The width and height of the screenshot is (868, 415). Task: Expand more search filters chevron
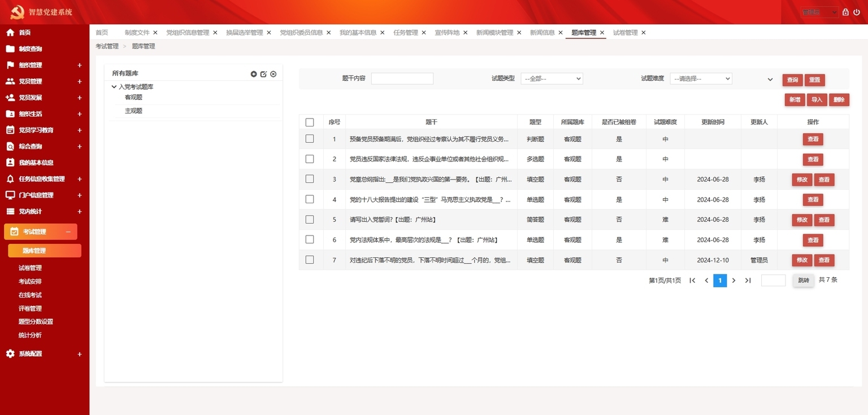770,80
